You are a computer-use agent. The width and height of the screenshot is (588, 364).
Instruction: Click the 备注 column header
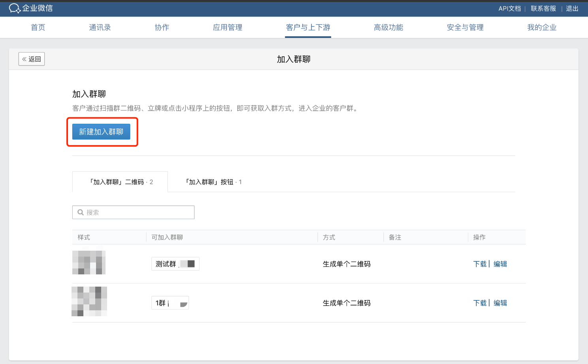click(395, 237)
